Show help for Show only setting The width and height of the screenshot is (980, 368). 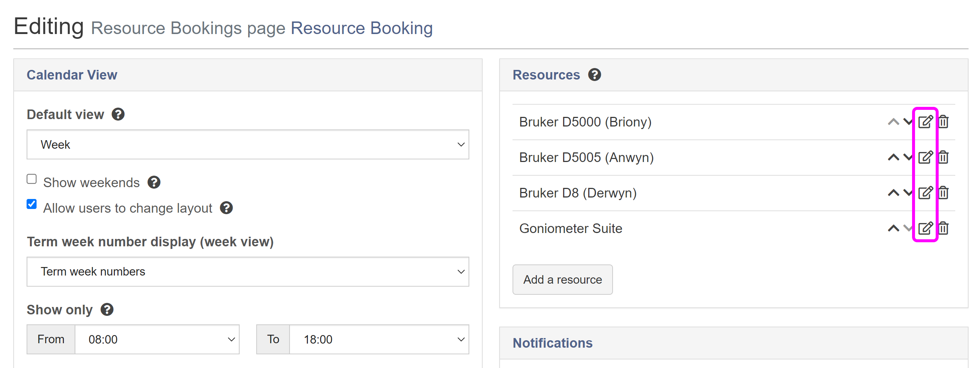[107, 309]
